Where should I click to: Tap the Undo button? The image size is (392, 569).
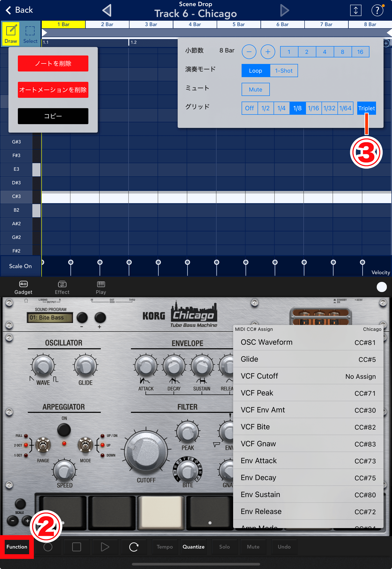click(284, 547)
